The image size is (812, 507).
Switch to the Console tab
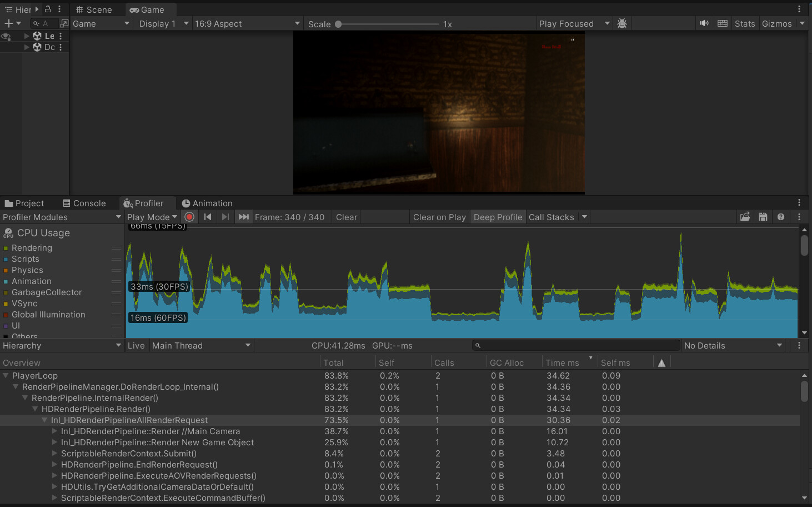point(84,203)
